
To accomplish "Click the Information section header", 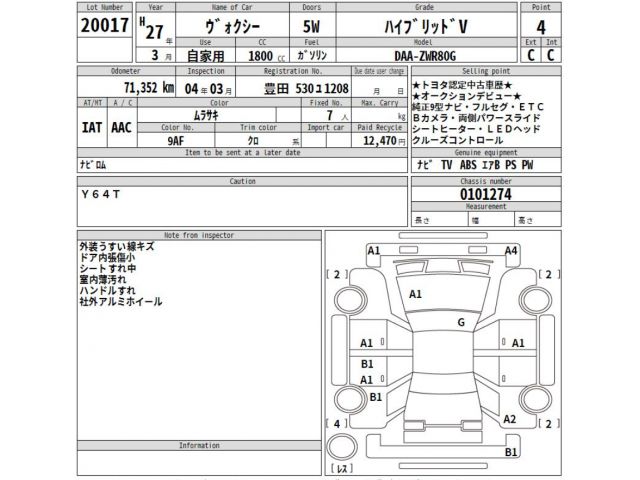I will point(199,445).
